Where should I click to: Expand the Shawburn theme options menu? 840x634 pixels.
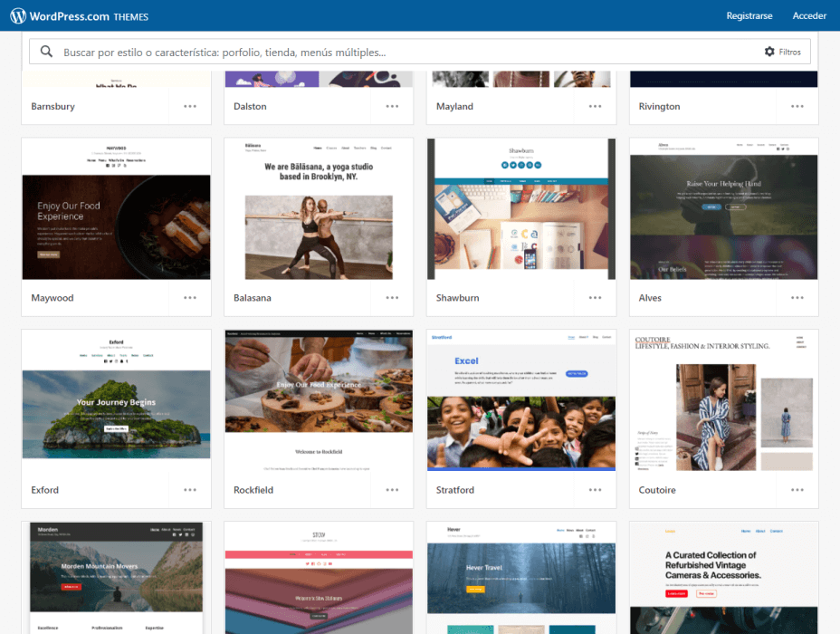595,298
